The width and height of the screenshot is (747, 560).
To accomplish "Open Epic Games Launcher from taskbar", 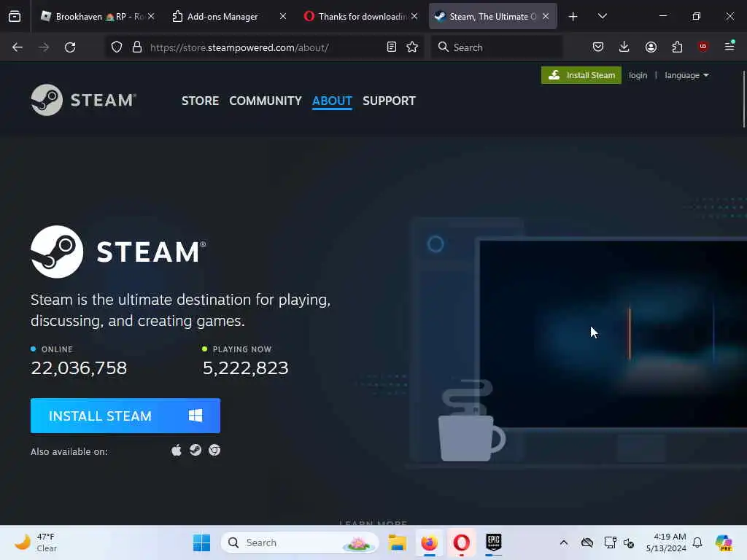I will pos(494,542).
